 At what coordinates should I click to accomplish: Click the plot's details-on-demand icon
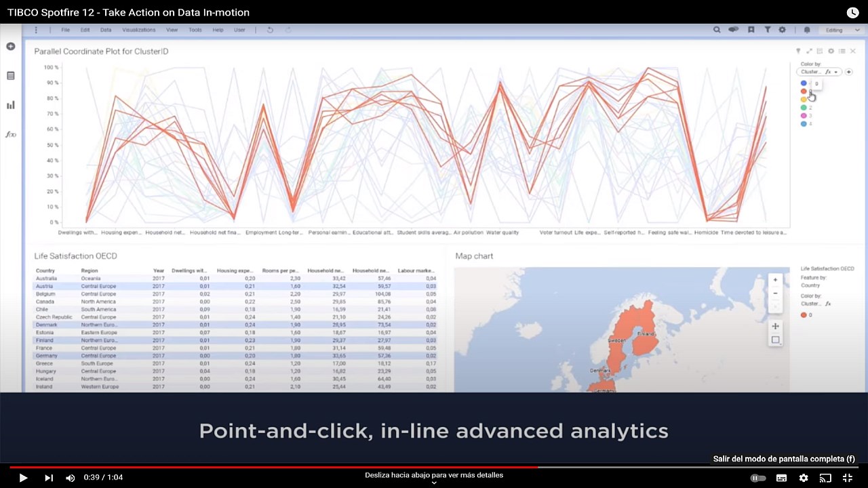tap(820, 51)
